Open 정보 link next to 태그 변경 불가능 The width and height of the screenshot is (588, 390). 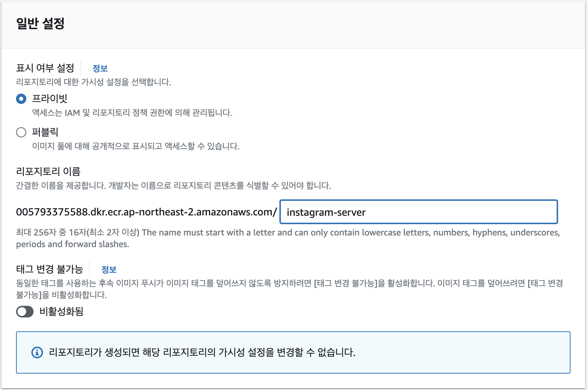[109, 270]
